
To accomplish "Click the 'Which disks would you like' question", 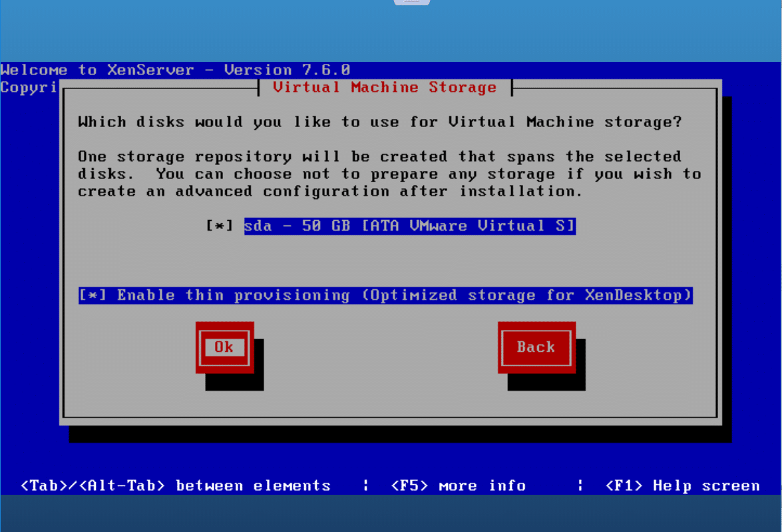I will click(379, 122).
